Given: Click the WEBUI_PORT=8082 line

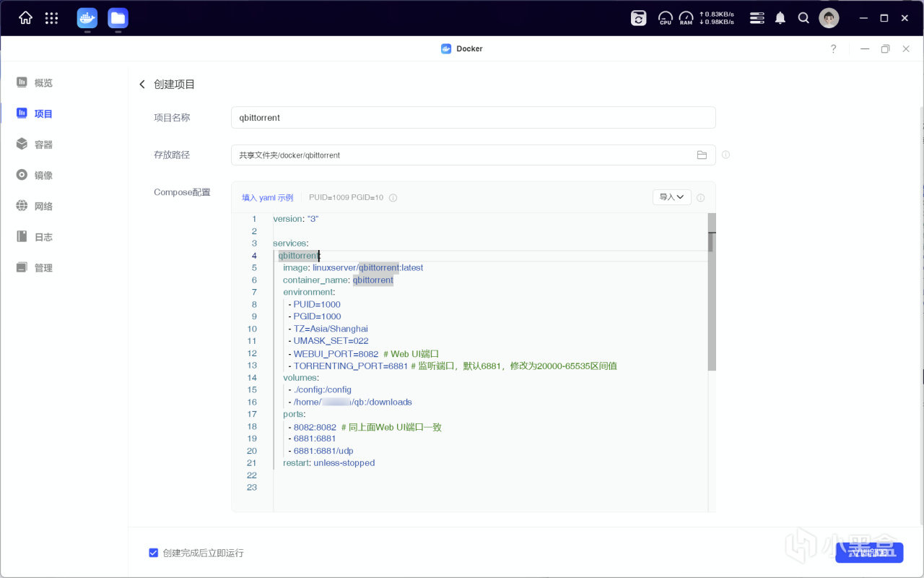Looking at the screenshot, I should [x=364, y=353].
